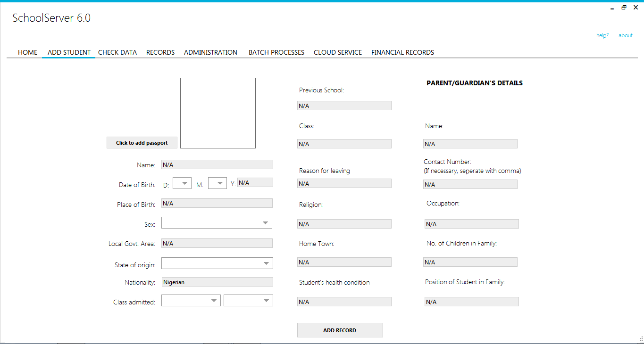Expand the month of birth dropdown

tap(217, 183)
